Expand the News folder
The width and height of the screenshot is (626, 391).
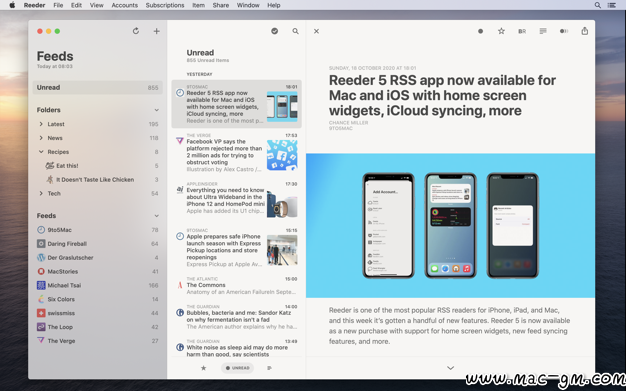point(41,138)
